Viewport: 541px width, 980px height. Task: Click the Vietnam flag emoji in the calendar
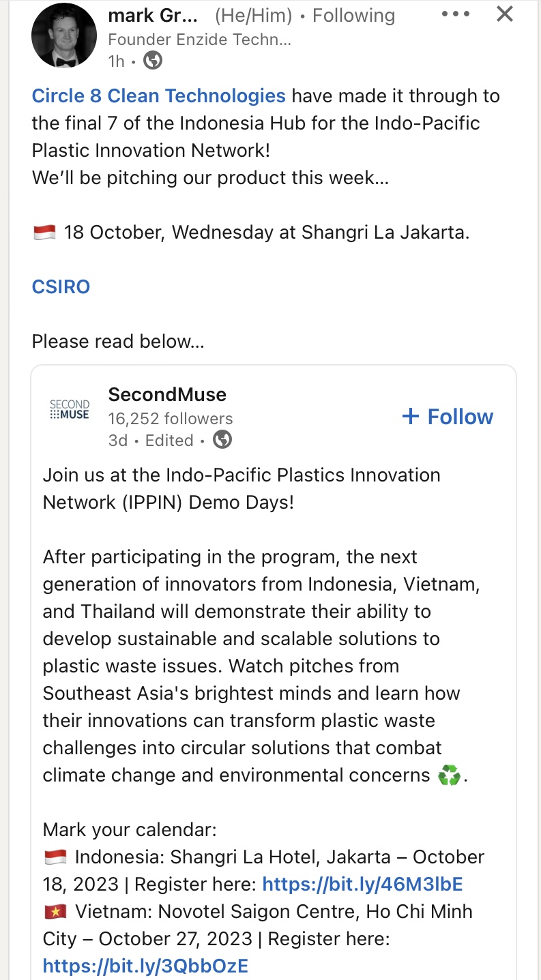[x=55, y=912]
